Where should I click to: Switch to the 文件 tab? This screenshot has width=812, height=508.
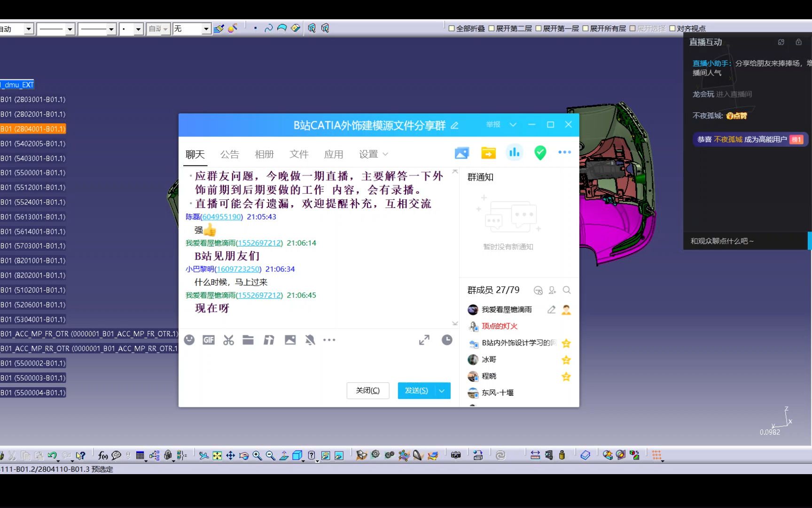[299, 154]
